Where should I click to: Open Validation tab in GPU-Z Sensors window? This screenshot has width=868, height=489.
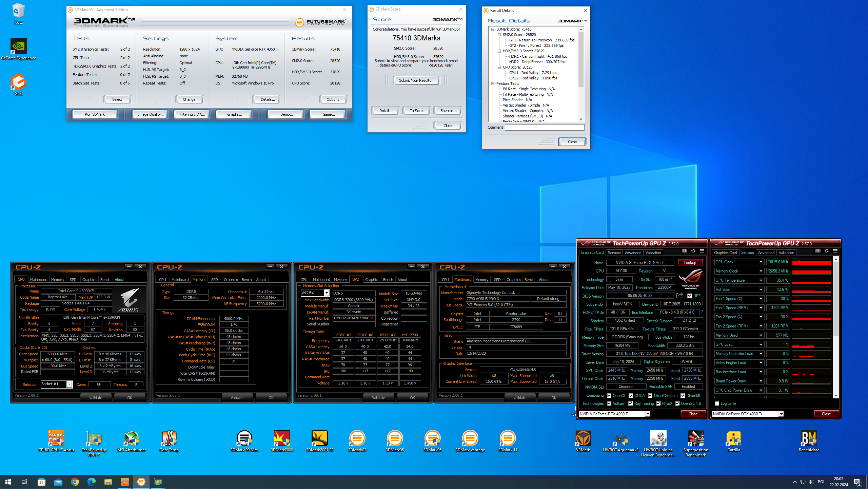point(786,253)
